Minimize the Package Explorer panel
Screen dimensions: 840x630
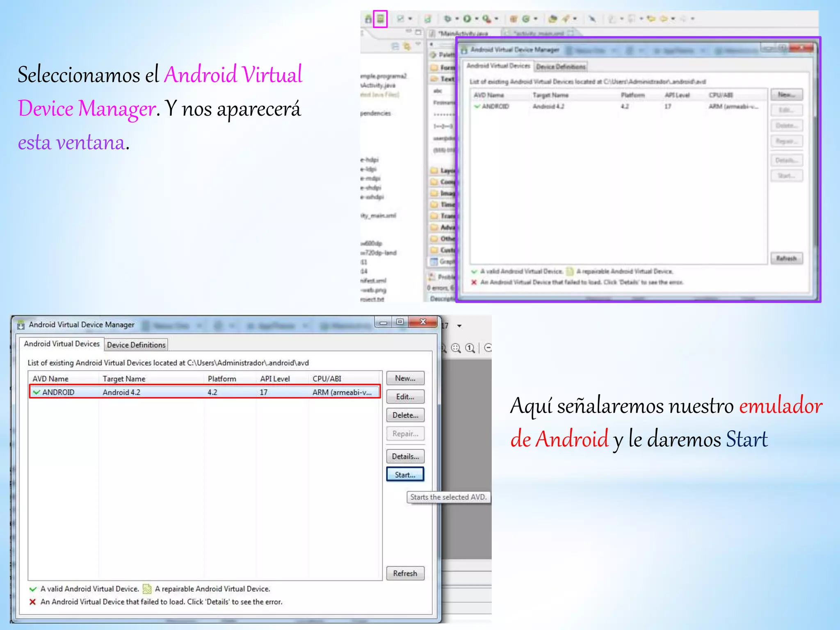pyautogui.click(x=409, y=32)
